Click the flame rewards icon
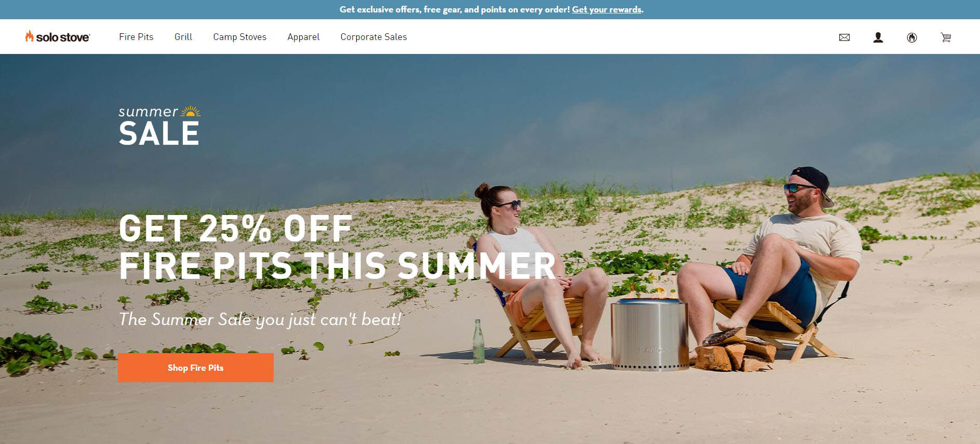980x444 pixels. tap(912, 37)
